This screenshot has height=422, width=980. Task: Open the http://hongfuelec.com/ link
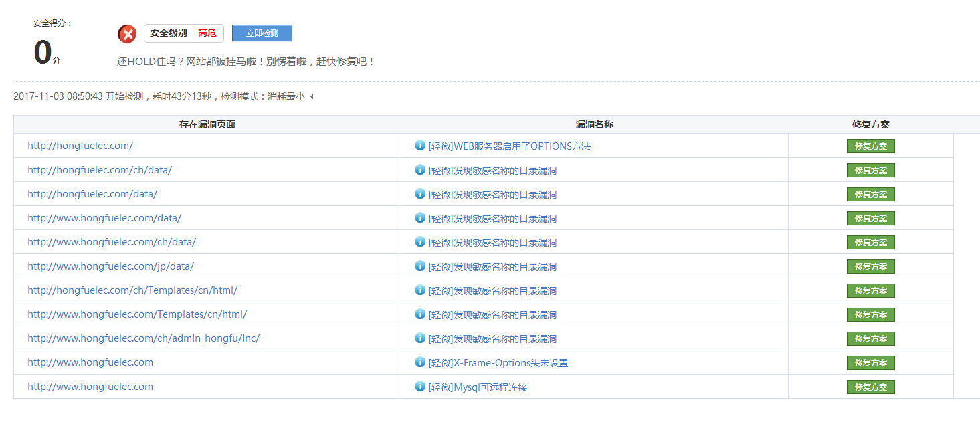coord(80,146)
